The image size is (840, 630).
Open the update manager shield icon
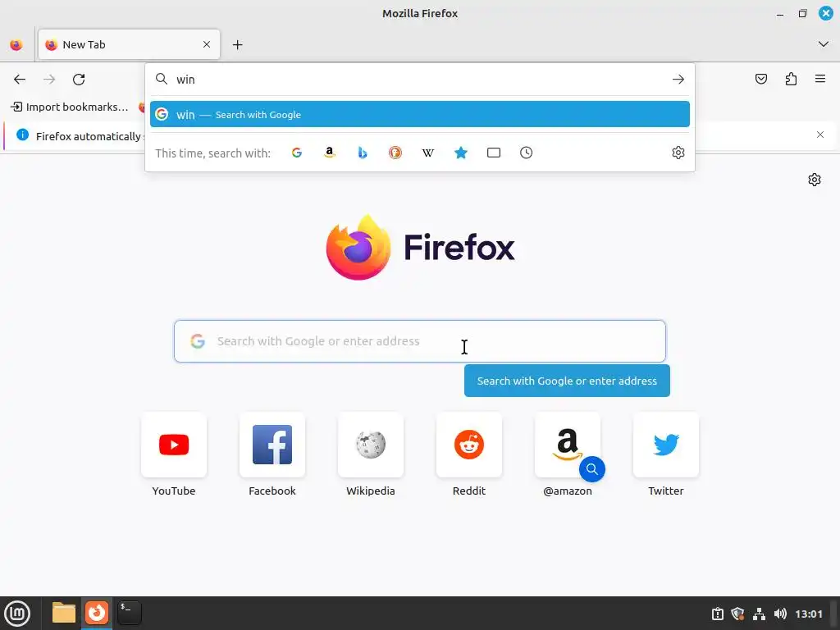coord(737,614)
